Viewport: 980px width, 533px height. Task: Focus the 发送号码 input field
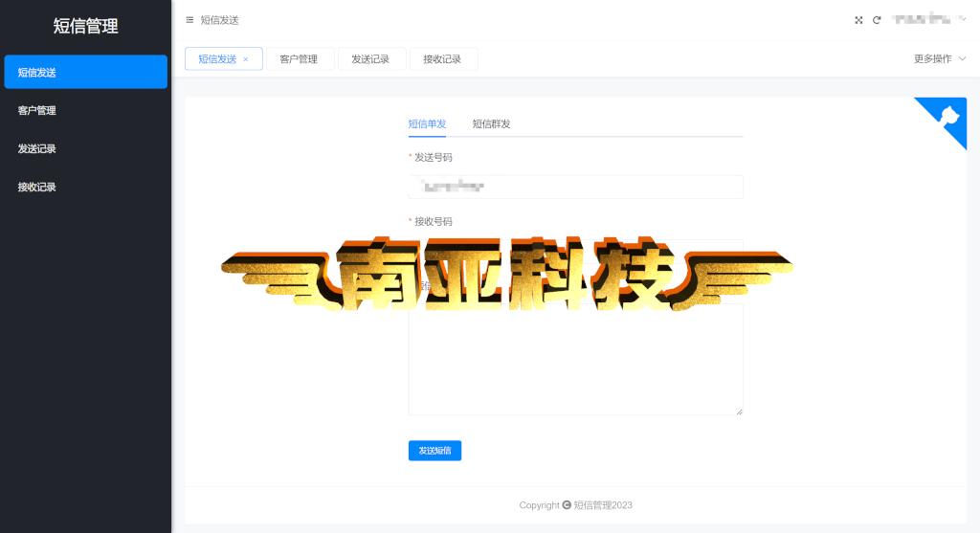click(x=575, y=187)
